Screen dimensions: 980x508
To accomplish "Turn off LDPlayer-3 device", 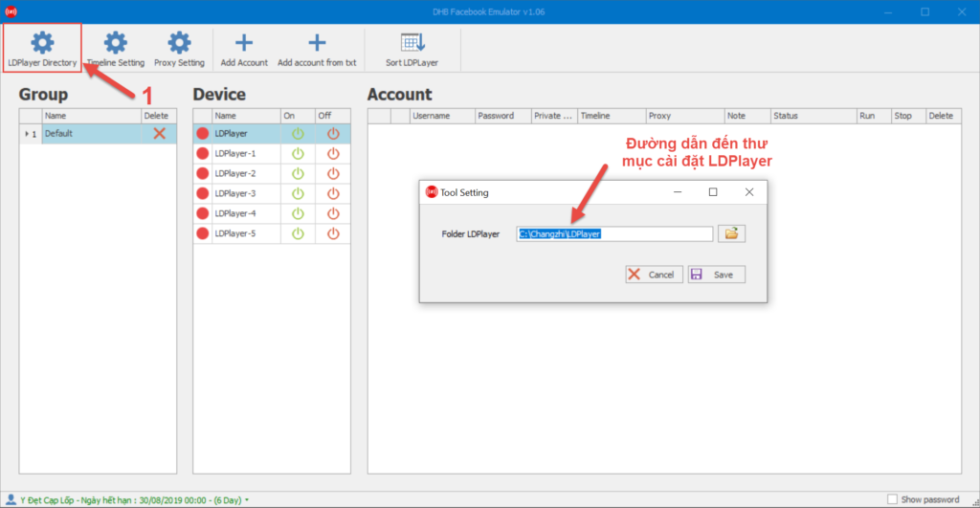I will pos(333,193).
